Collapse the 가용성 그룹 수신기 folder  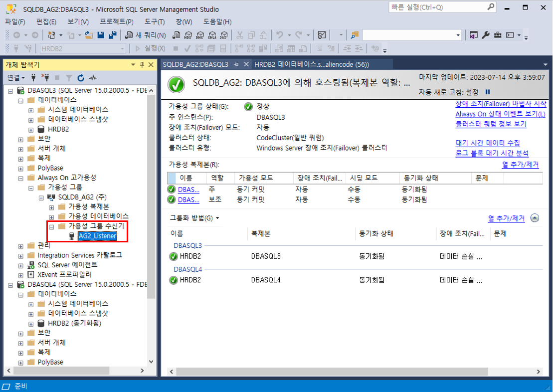[x=51, y=227]
